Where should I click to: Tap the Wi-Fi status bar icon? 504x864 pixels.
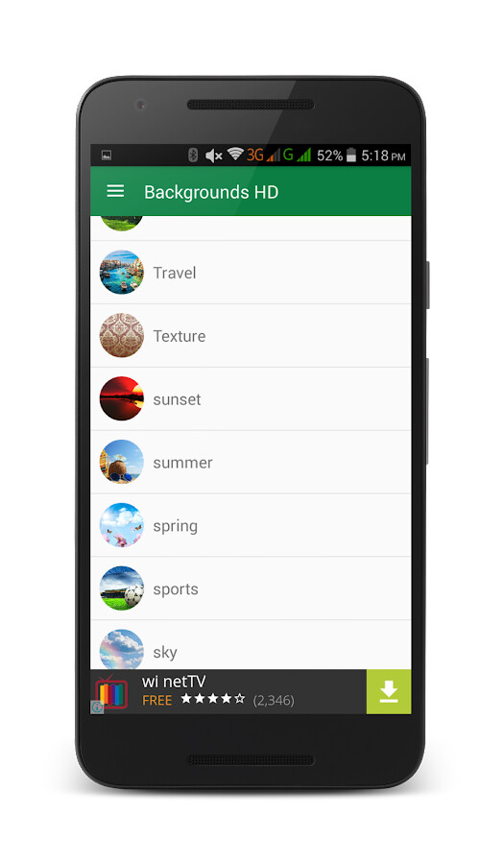(235, 155)
